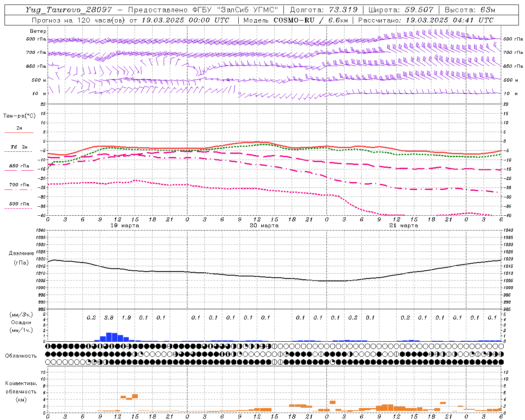Image resolution: width=525 pixels, height=420 pixels.
Task: Click the (гПа) pressure unit label
Action: pos(21,262)
